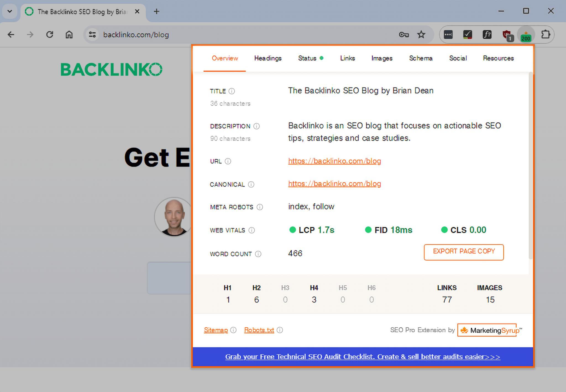Screen dimensions: 566x392
Task: Click the Schema tab
Action: point(420,58)
